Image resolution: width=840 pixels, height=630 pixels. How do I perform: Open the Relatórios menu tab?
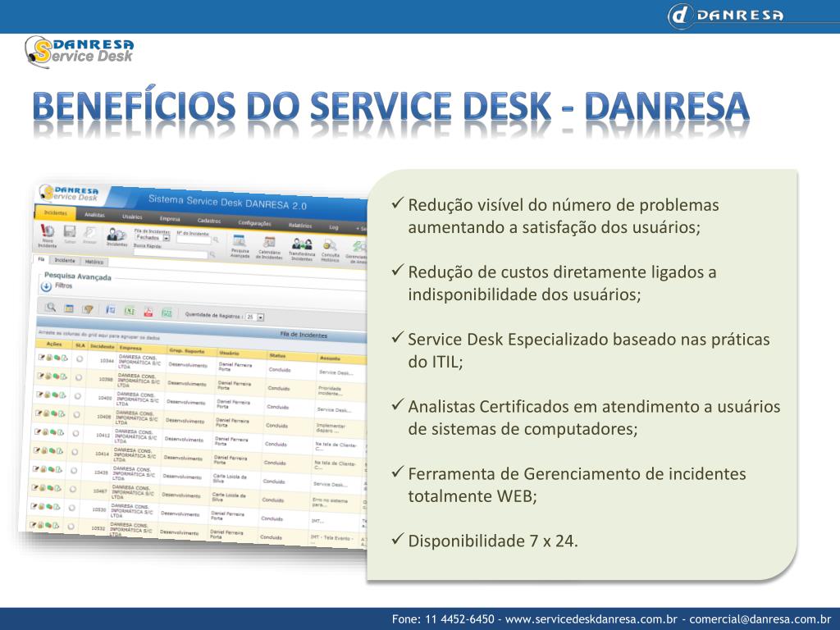[300, 226]
